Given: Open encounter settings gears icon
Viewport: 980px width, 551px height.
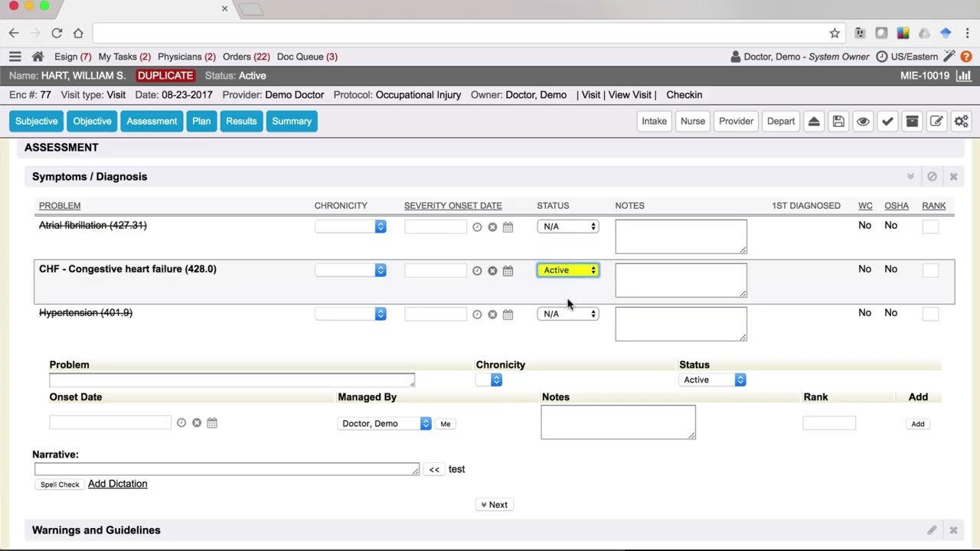Looking at the screenshot, I should point(961,121).
